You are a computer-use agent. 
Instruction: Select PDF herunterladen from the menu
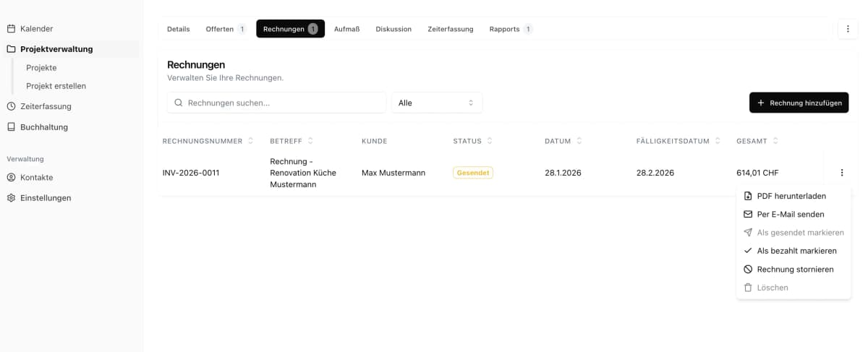(791, 196)
